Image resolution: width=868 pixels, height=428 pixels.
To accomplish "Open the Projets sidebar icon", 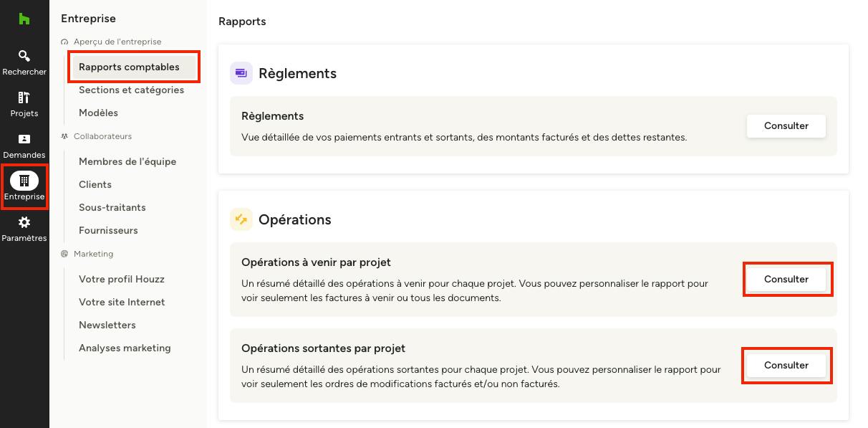I will [24, 98].
